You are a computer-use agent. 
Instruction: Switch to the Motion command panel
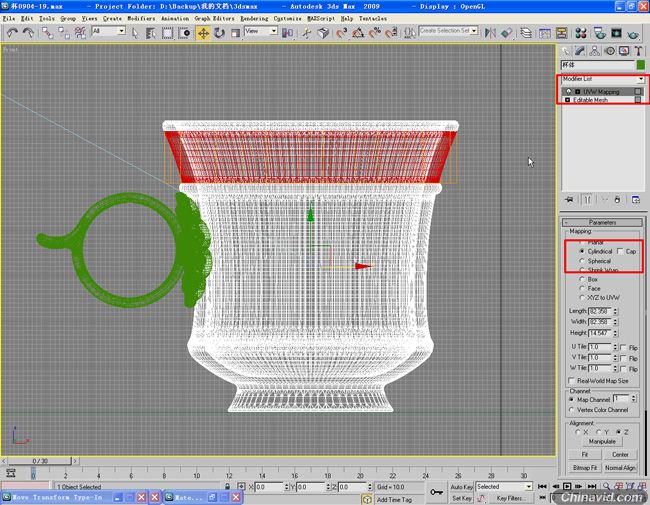coord(609,51)
